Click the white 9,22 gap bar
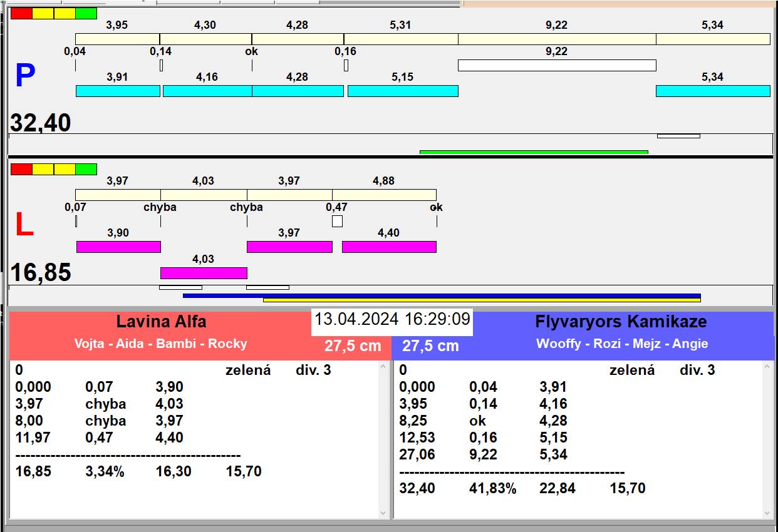 click(556, 65)
